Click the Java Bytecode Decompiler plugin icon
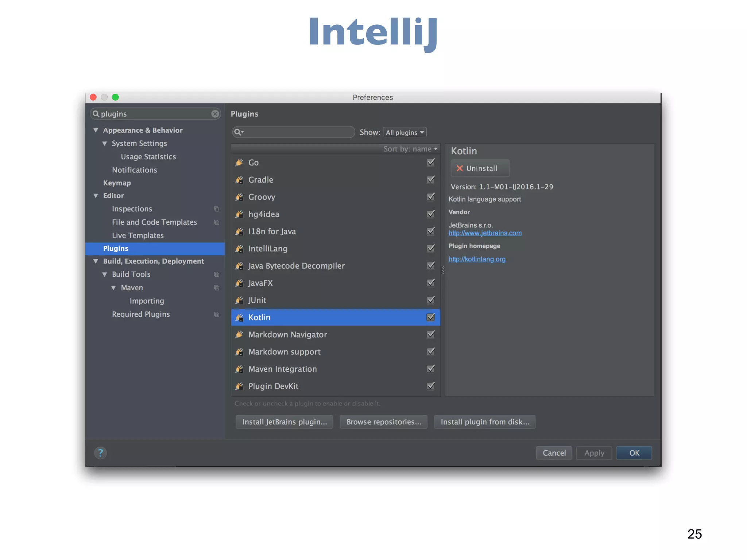 click(239, 266)
